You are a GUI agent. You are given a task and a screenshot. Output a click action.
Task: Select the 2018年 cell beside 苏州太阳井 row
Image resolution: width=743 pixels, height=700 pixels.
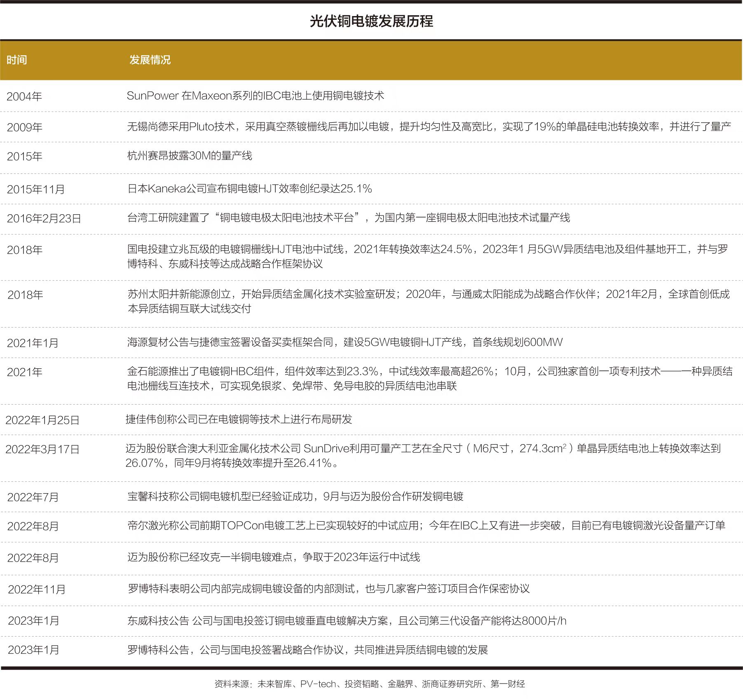(x=25, y=295)
